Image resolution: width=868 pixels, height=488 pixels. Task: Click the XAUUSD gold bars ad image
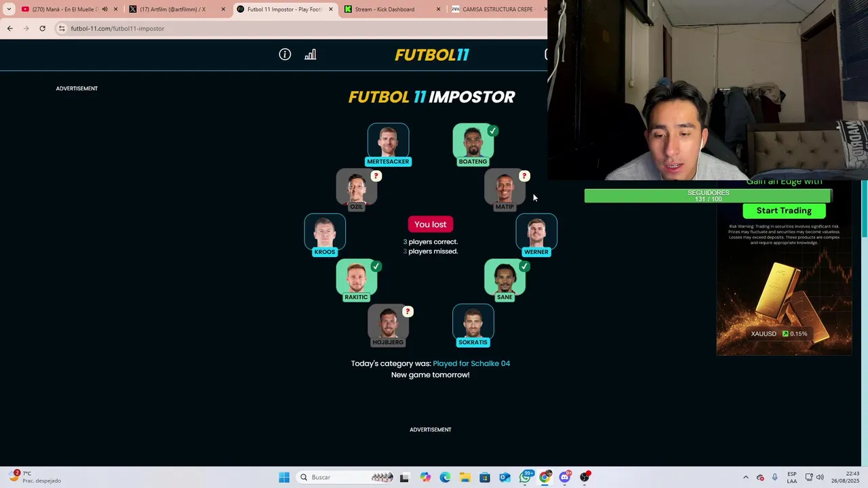pos(784,302)
